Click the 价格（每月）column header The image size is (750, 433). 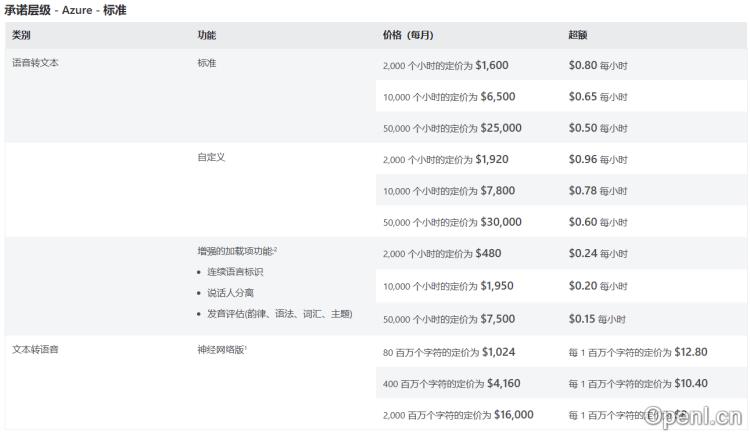pos(408,35)
